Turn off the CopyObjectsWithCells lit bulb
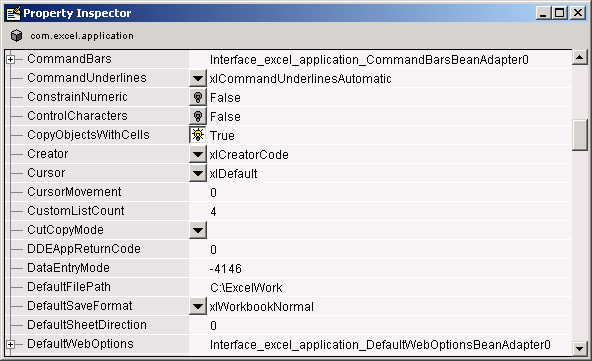This screenshot has height=361, width=592. click(x=198, y=135)
